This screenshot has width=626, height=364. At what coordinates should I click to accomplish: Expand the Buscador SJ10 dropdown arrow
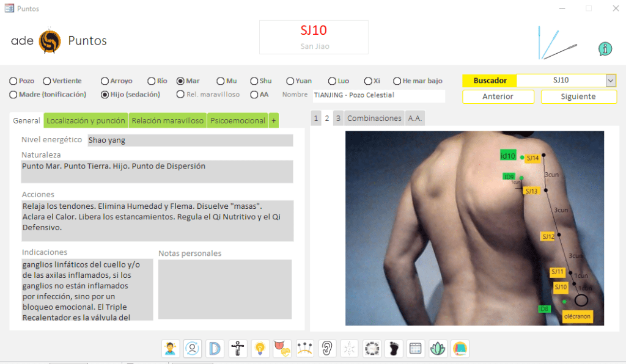tap(610, 81)
